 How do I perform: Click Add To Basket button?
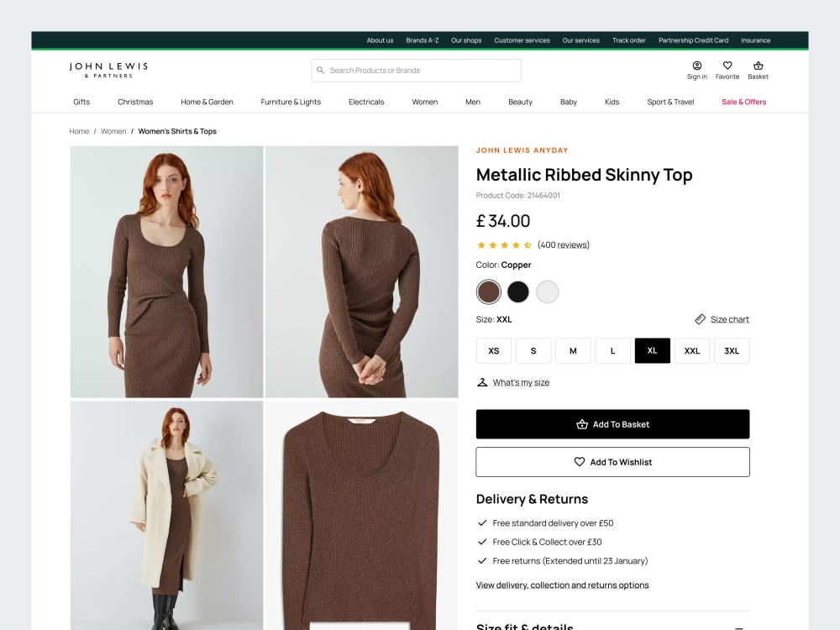click(x=612, y=424)
